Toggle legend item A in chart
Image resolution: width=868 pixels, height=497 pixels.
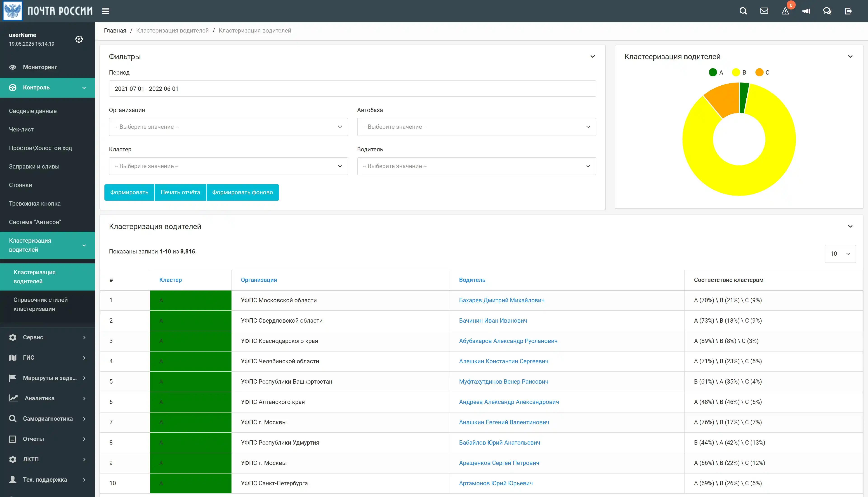point(716,72)
